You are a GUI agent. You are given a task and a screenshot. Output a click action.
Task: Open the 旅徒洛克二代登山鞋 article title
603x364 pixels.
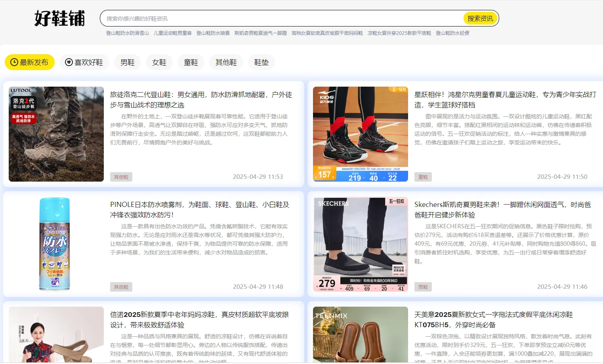(201, 100)
